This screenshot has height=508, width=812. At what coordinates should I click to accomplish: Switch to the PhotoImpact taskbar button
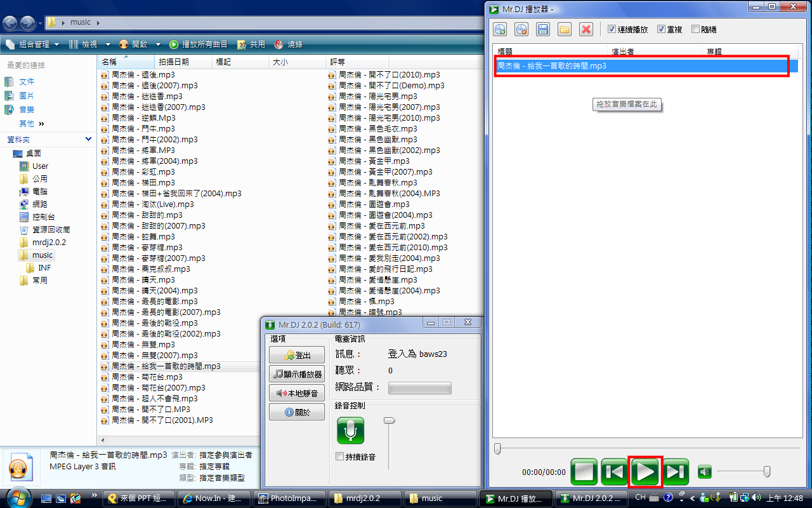click(x=290, y=498)
